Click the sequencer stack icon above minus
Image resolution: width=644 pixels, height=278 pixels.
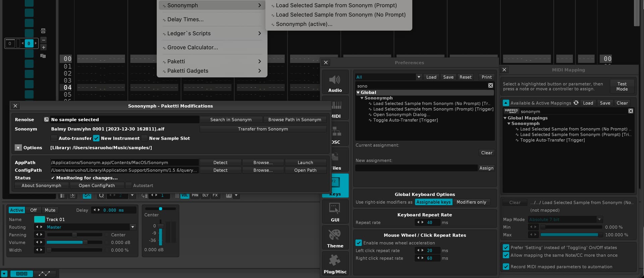43,31
